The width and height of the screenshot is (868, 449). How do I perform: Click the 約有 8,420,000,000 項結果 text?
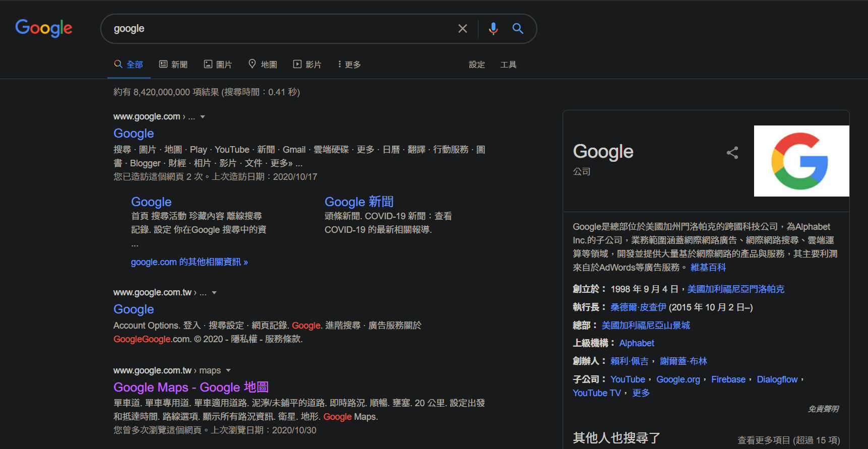coord(166,92)
